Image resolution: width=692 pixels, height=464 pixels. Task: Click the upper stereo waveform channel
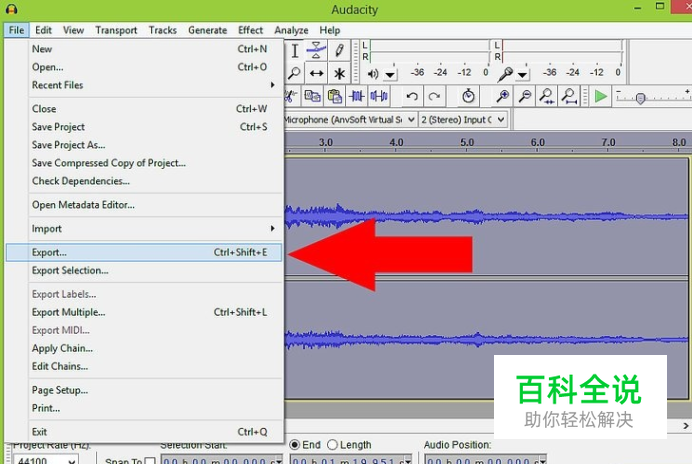coord(485,216)
